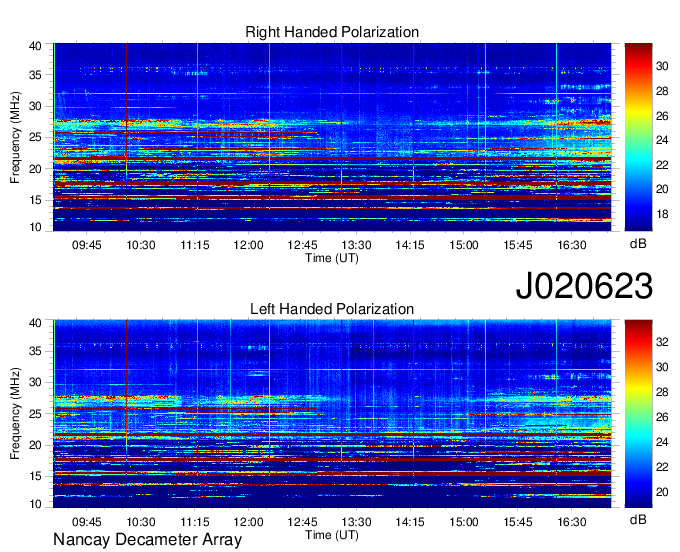Click the 12:45 time tick of the right-handed plot
Screen dimensions: 680x552
click(302, 245)
